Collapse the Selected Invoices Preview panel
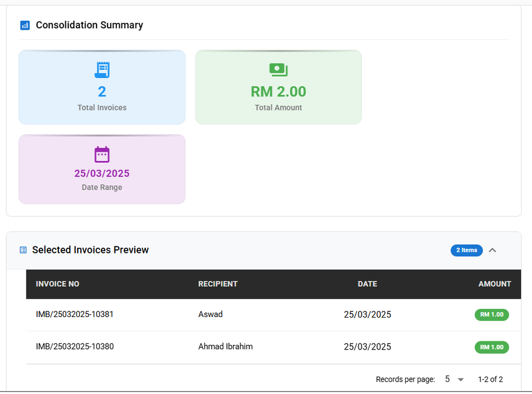This screenshot has height=394, width=532. coord(492,250)
